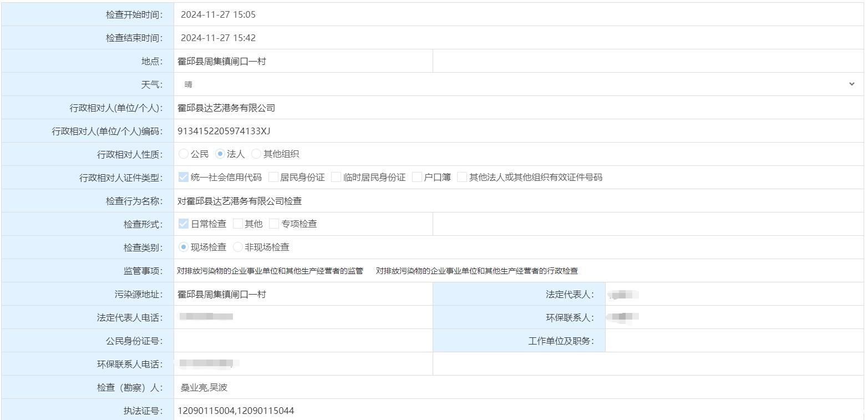Image resolution: width=868 pixels, height=420 pixels.
Task: Toggle the 统一社会信用代码 checkbox
Action: click(x=184, y=178)
